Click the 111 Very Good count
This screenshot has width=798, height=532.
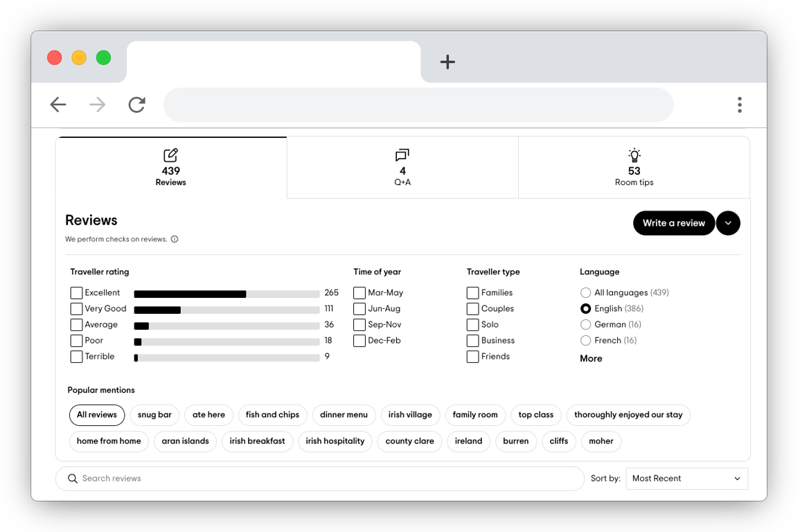[329, 308]
